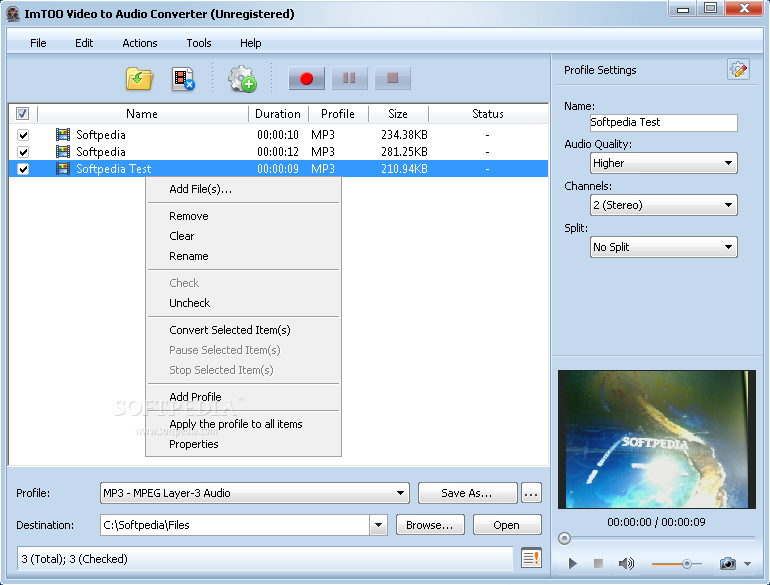Select Rename in the context menu

pos(244,256)
